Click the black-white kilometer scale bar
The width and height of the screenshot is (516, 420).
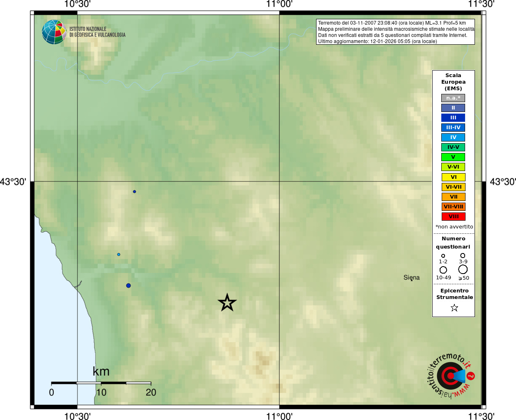coord(101,383)
